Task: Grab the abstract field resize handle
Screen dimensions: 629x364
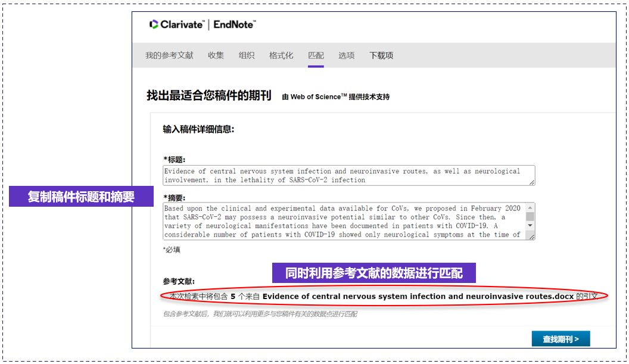Action: [531, 237]
